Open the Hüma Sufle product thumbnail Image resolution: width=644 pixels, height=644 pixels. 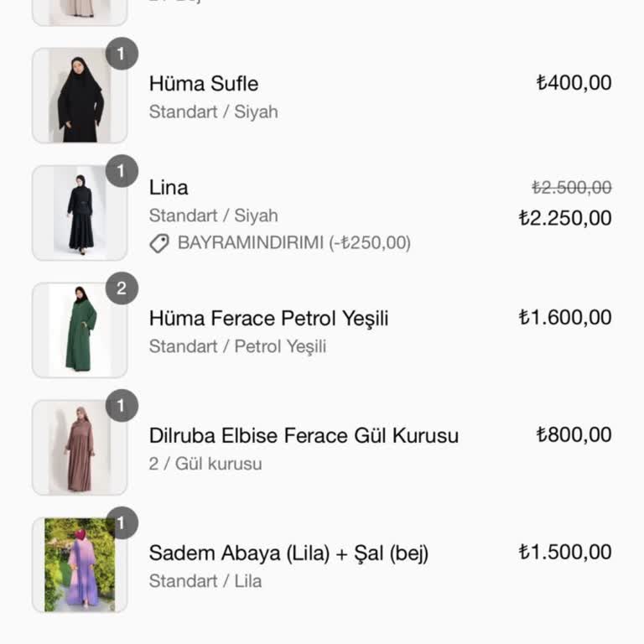pos(80,96)
